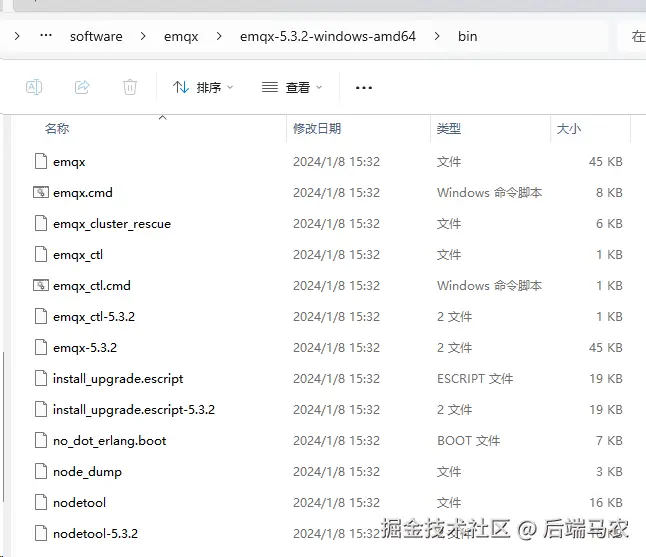Open the 排序 sort dropdown

[203, 87]
